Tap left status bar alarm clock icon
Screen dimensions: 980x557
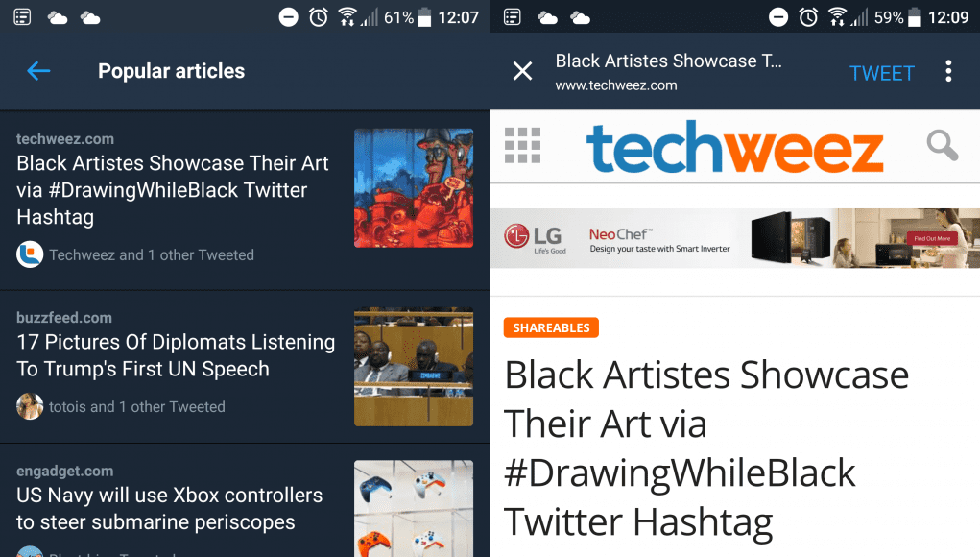pyautogui.click(x=318, y=17)
